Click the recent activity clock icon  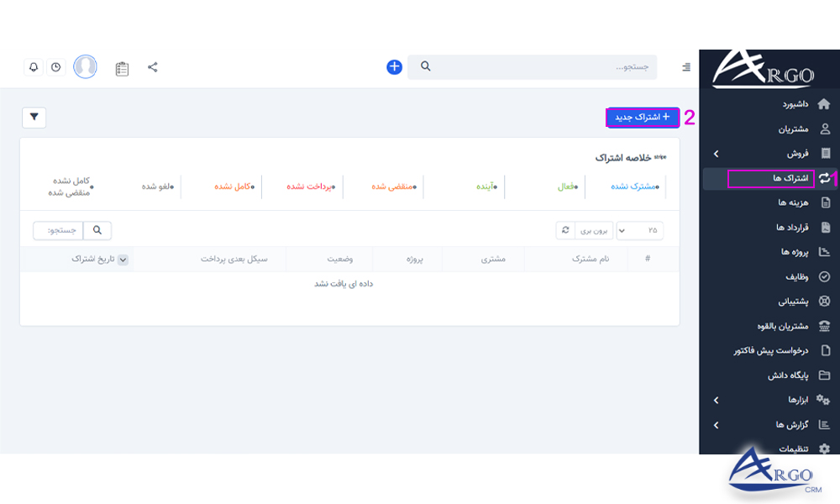coord(55,66)
